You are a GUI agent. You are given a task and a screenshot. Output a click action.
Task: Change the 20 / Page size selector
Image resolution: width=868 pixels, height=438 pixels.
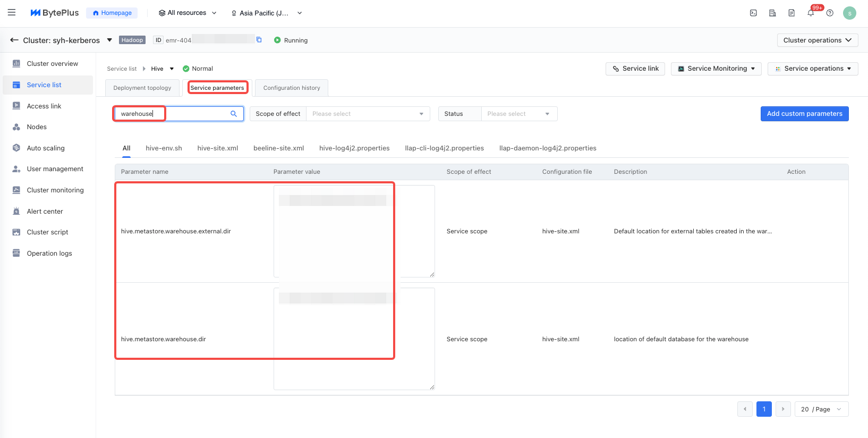(x=821, y=409)
